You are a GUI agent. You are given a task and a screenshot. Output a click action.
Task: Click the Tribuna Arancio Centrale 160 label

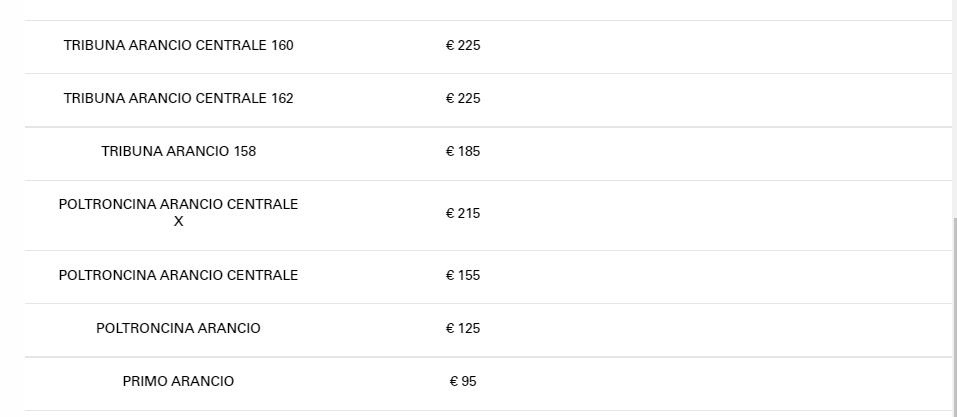pyautogui.click(x=178, y=46)
